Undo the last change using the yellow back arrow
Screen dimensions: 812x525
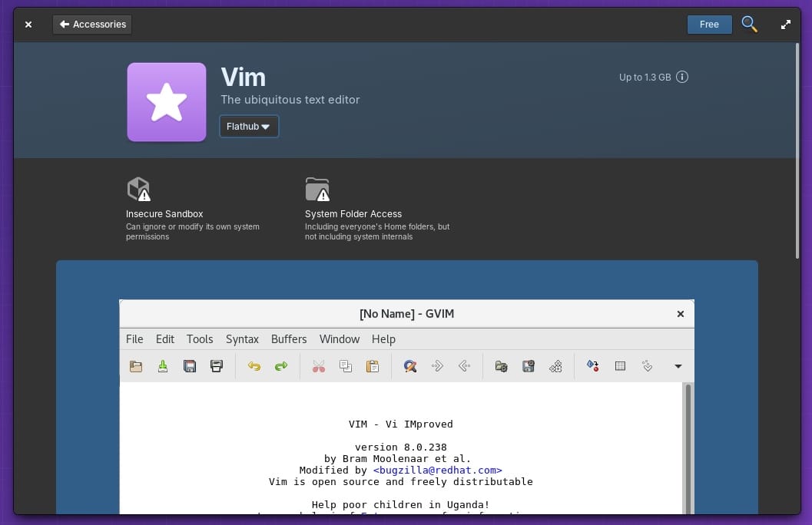coord(254,366)
